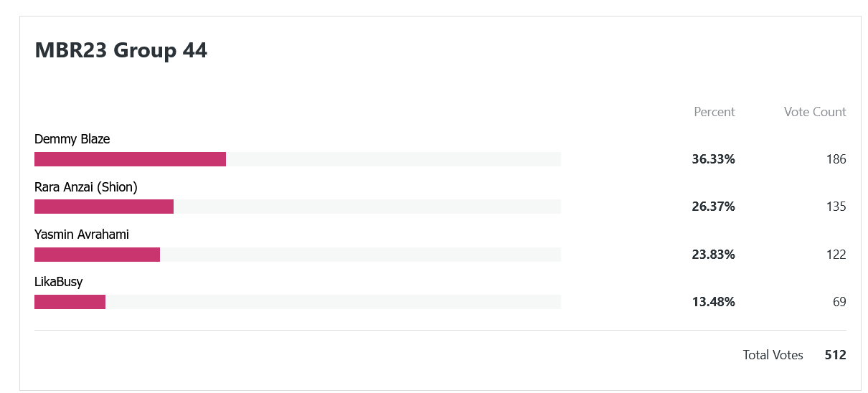Click the vote count 186
868x393 pixels.
(x=836, y=159)
